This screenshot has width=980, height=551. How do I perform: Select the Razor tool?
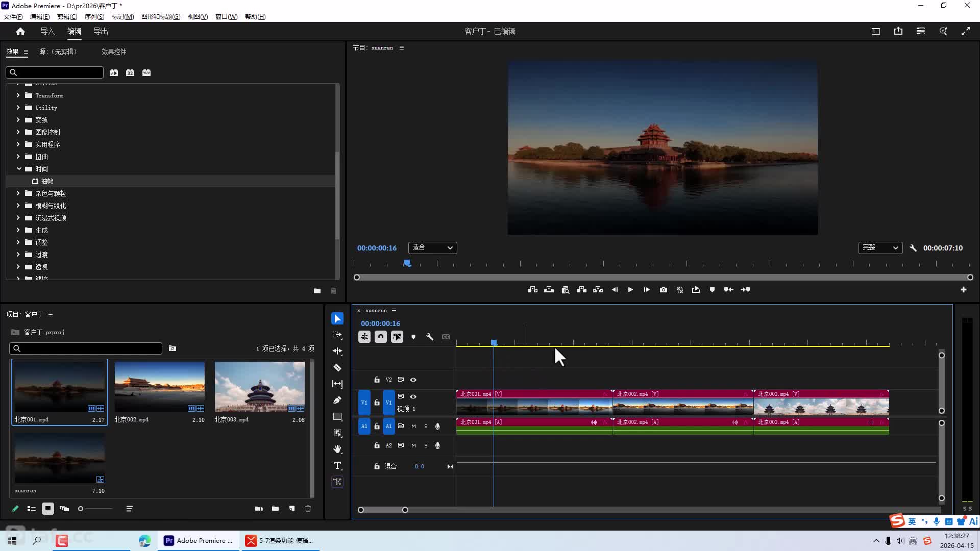tap(337, 368)
